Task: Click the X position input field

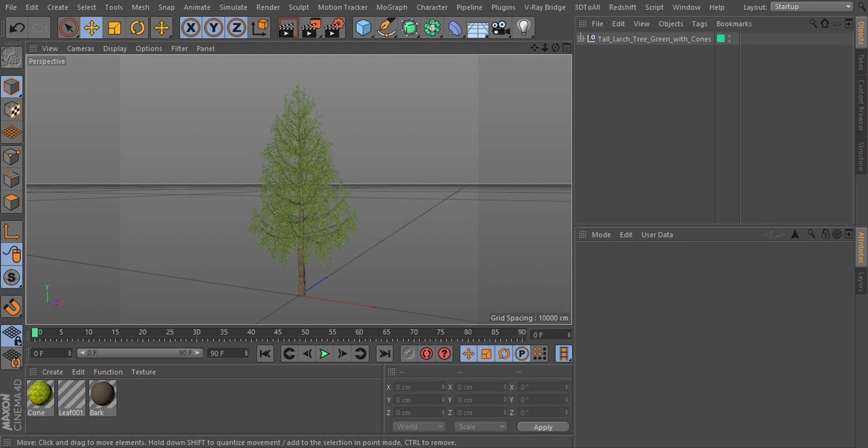Action: pos(419,387)
